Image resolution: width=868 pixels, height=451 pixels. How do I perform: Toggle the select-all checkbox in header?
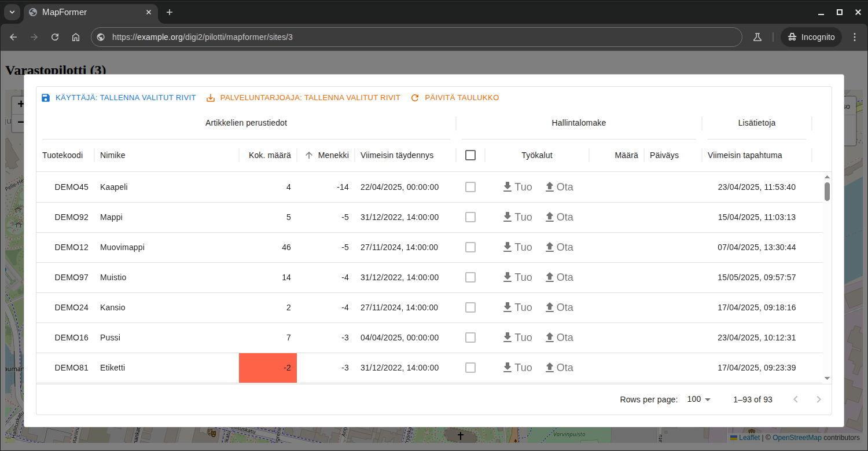pos(470,155)
